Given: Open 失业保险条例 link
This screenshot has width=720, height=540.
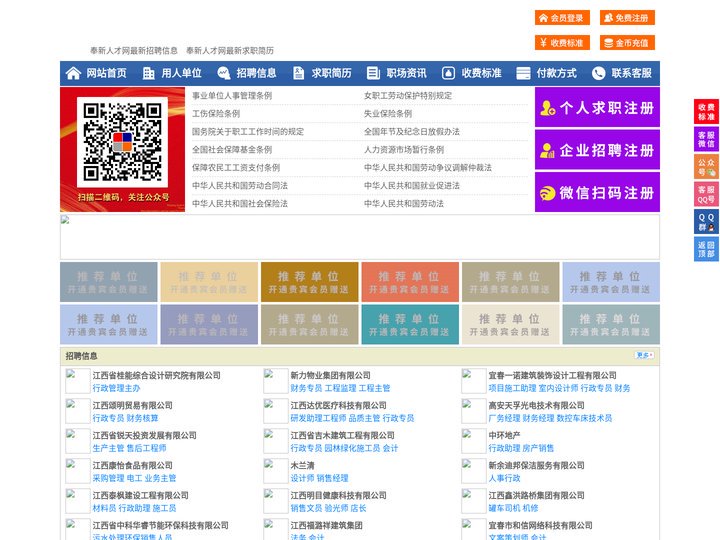Looking at the screenshot, I should click(388, 113).
